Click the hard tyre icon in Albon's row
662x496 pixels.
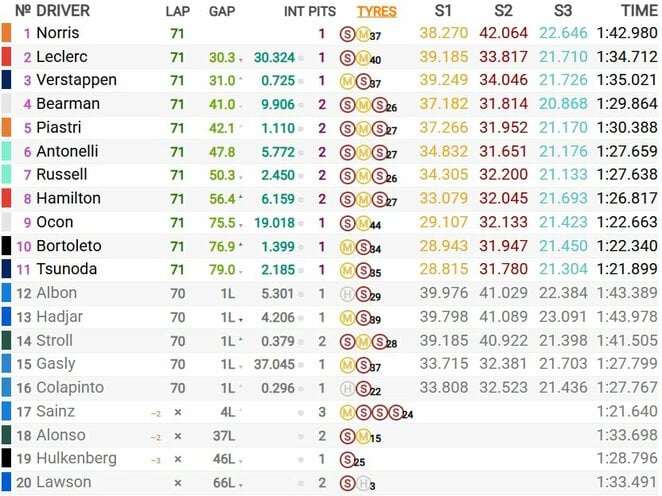coord(348,294)
